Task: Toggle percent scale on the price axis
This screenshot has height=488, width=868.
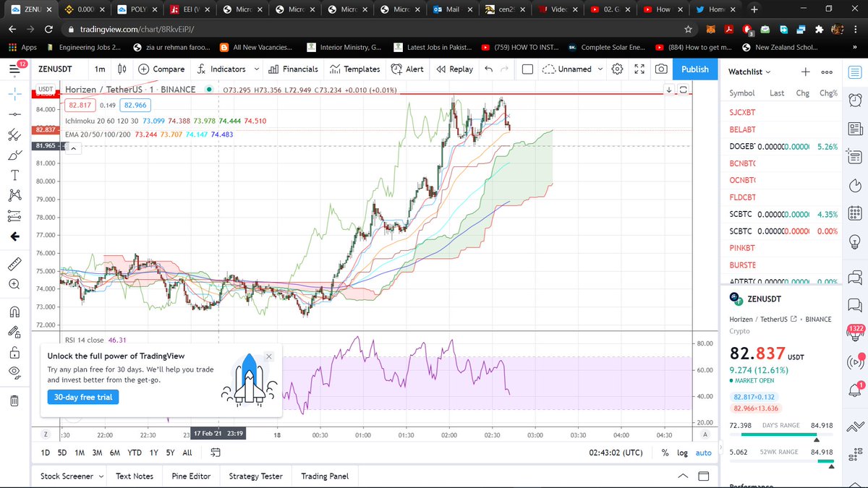Action: point(665,453)
